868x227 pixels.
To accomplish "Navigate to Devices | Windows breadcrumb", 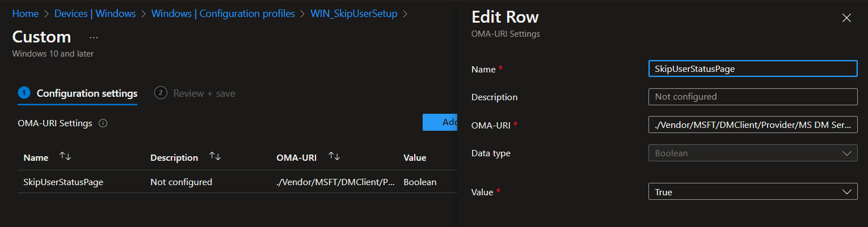I will [x=95, y=14].
